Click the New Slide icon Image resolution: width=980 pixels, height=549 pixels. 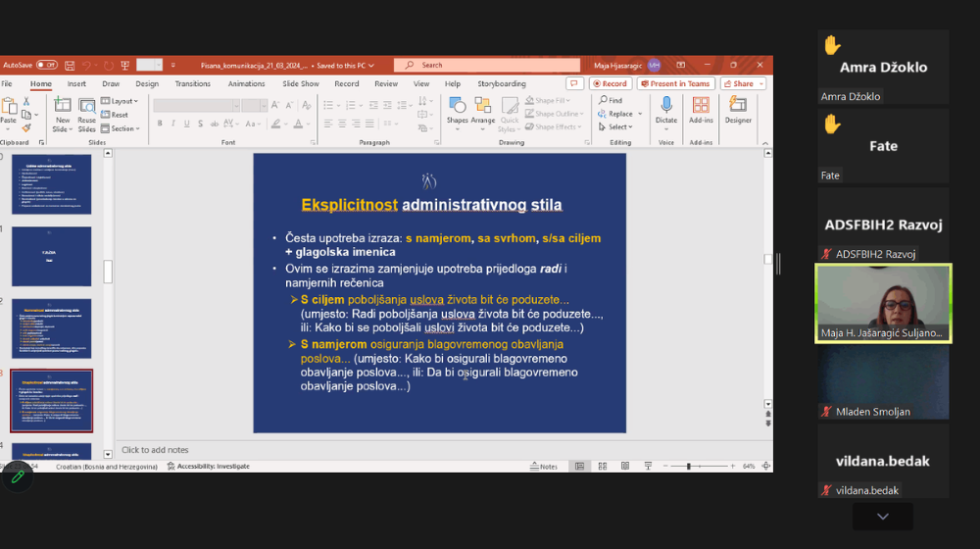coord(63,107)
